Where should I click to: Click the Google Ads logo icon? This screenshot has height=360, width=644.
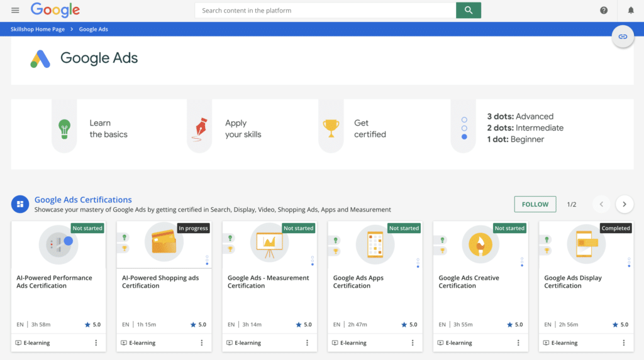tap(40, 58)
